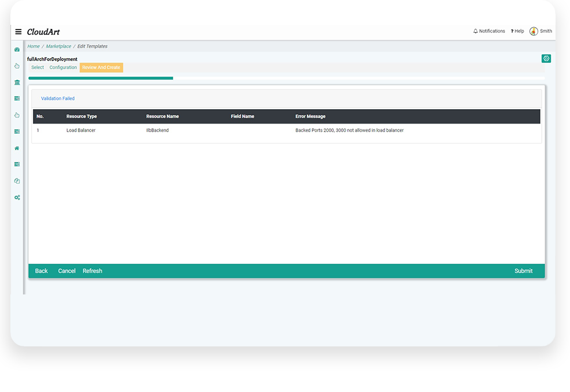Select the copy documents sidebar icon
Screen dimensions: 570x392
pos(17,181)
